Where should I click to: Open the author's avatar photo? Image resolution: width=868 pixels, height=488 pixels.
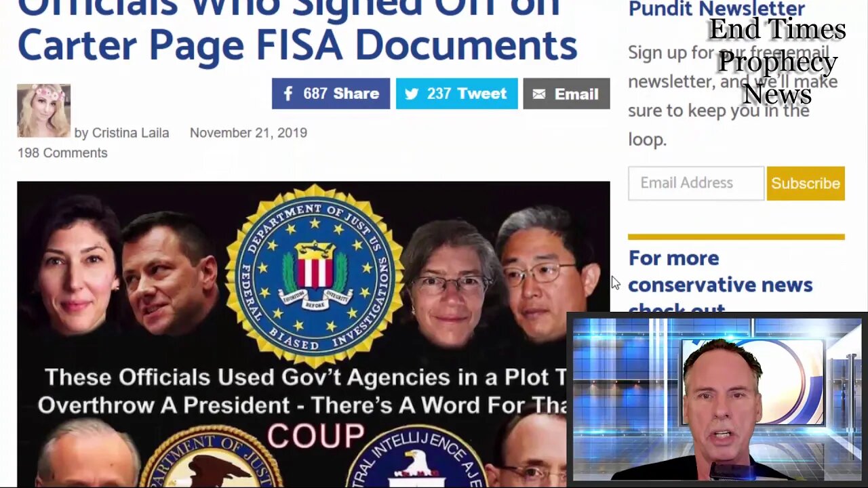coord(43,110)
